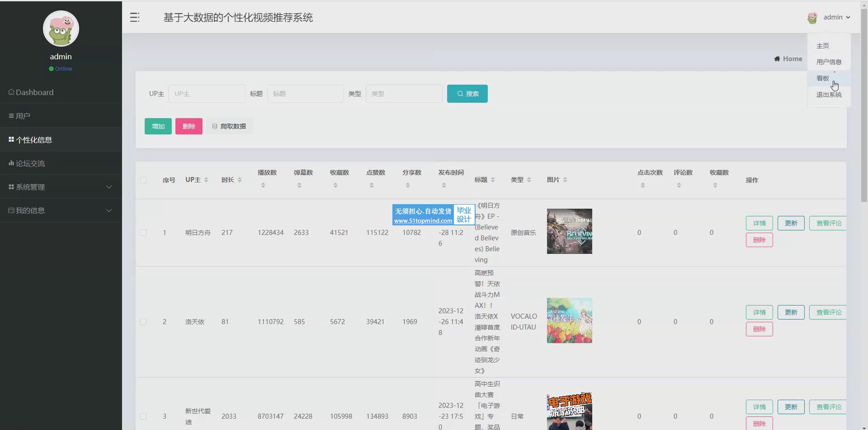Click the small avatar icon beside admin in the header
Image resolution: width=868 pixels, height=430 pixels.
[x=812, y=18]
